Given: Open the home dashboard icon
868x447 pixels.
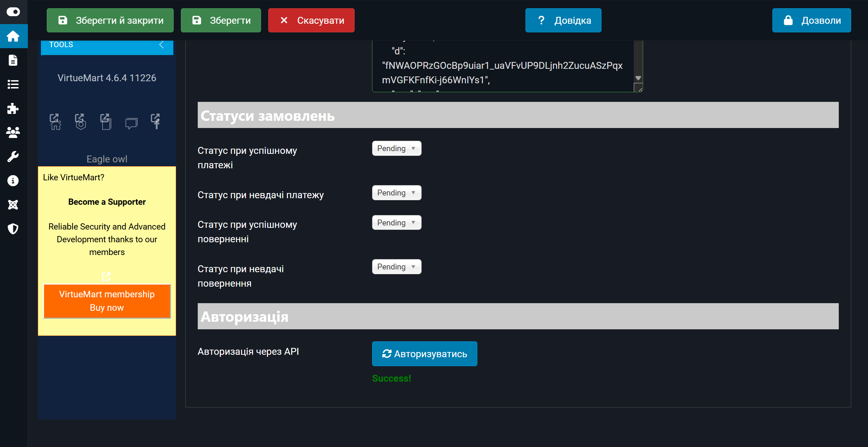Looking at the screenshot, I should pos(13,36).
